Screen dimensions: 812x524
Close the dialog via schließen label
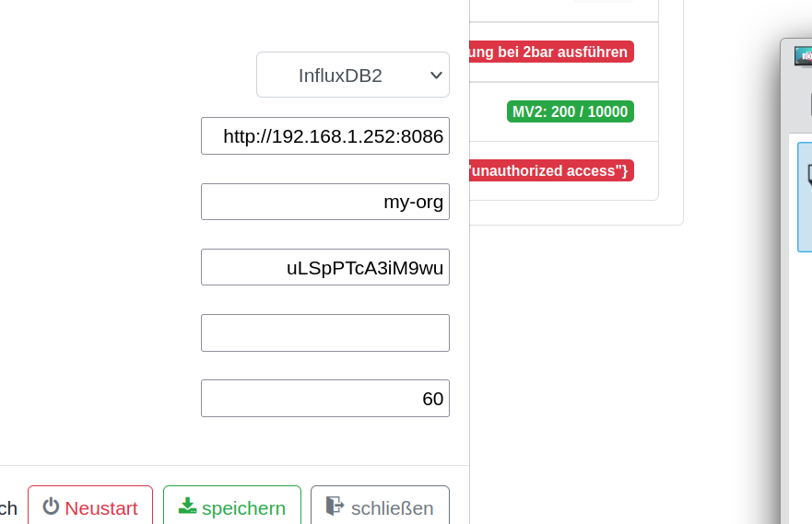pyautogui.click(x=392, y=507)
